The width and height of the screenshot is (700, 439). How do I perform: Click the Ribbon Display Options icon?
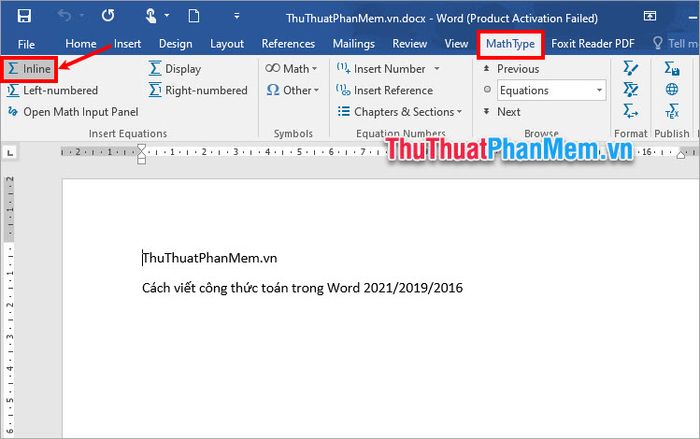(650, 16)
